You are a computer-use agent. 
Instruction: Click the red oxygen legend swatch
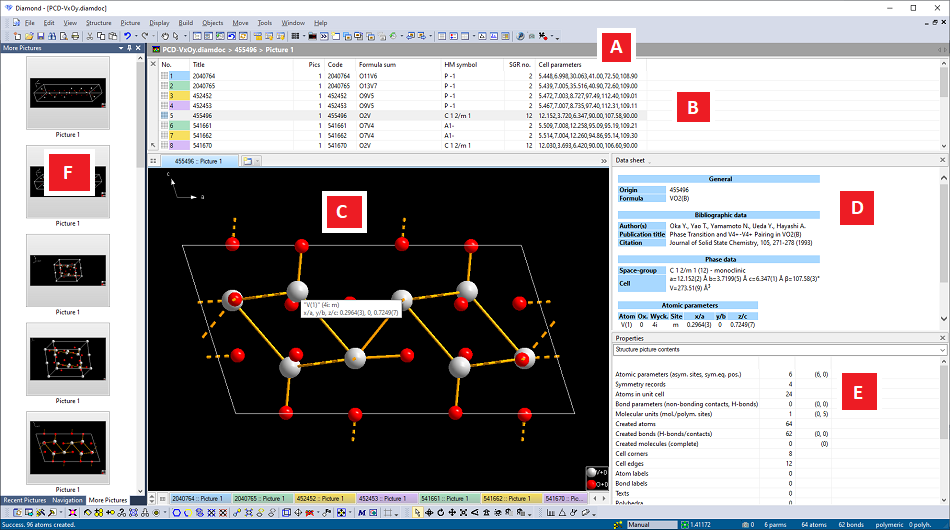click(591, 486)
